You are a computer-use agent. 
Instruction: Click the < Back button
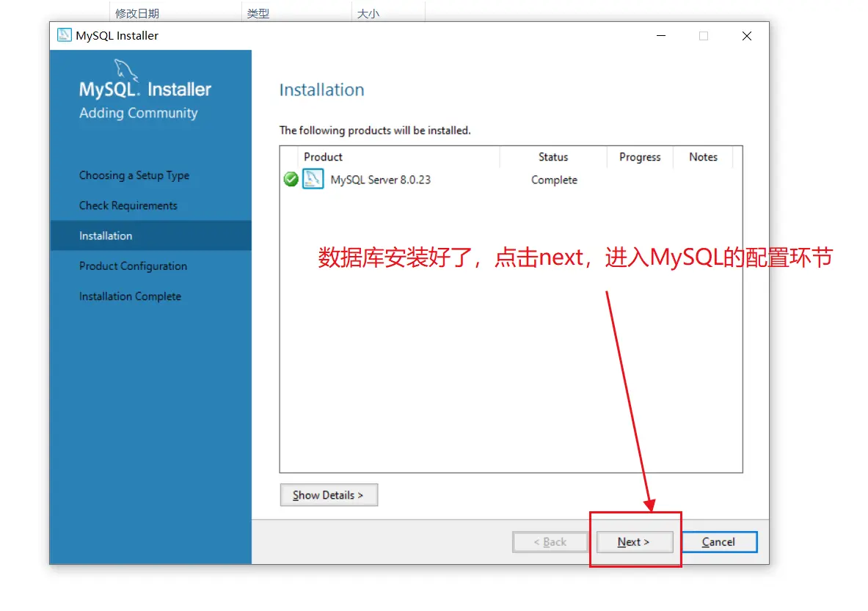(550, 542)
